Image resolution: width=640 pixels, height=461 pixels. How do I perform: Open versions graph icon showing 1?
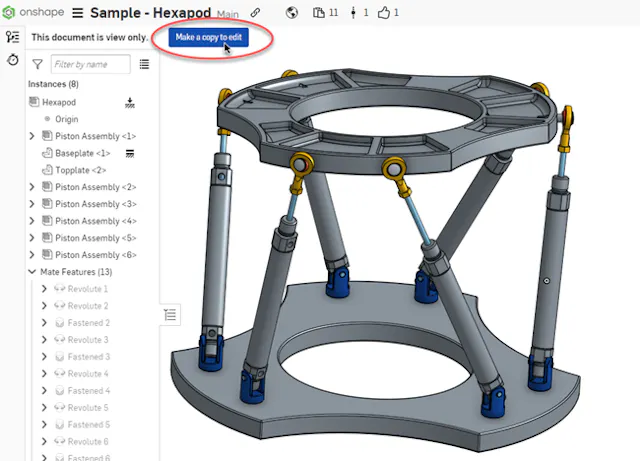pyautogui.click(x=359, y=13)
